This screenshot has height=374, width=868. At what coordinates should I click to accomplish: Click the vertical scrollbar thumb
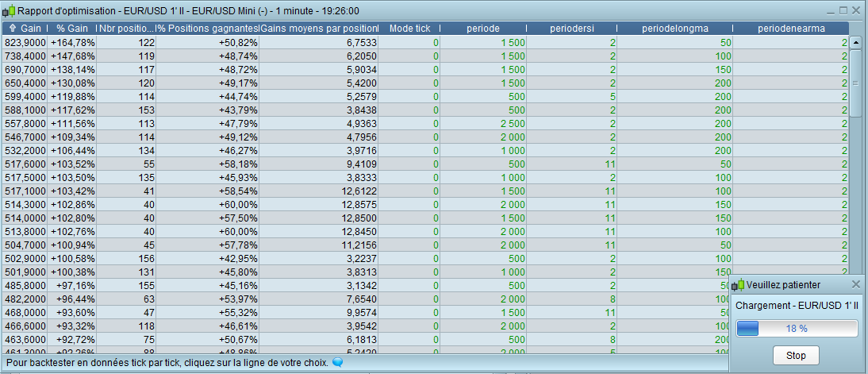(855, 83)
